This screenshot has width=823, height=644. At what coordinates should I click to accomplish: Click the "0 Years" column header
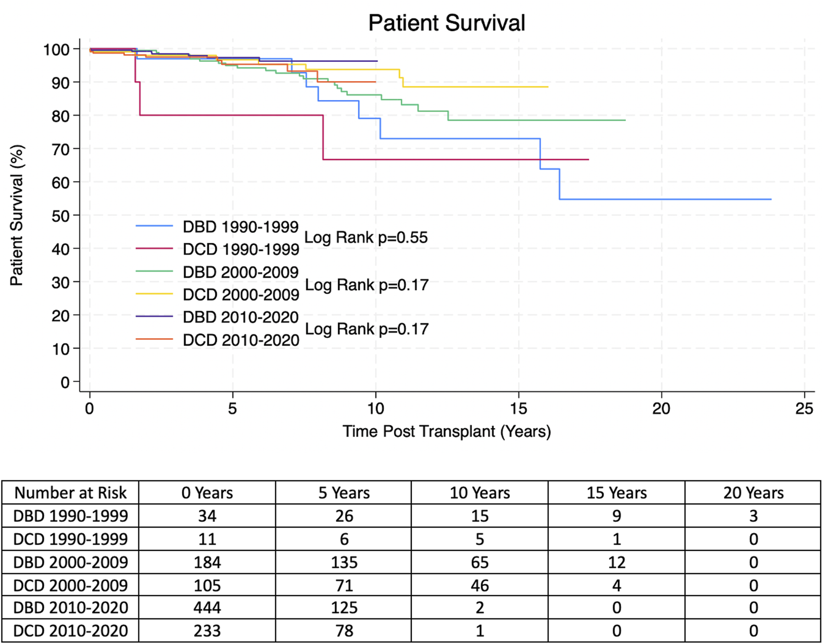(x=207, y=493)
